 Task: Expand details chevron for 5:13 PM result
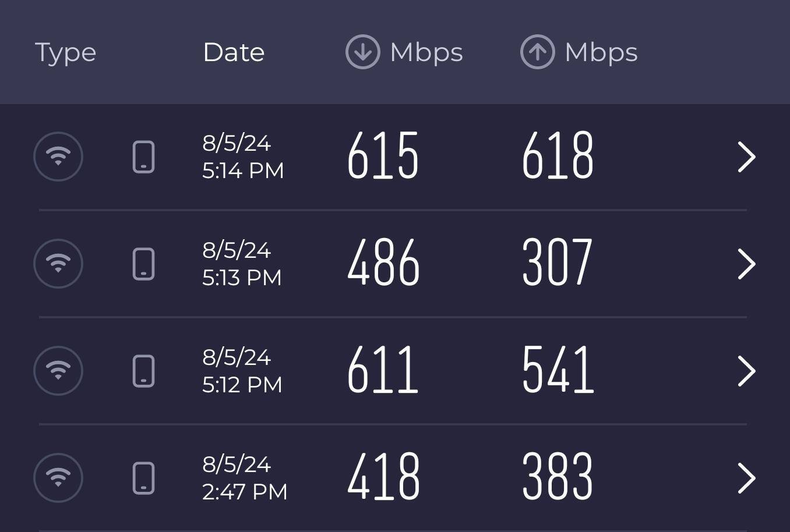746,264
